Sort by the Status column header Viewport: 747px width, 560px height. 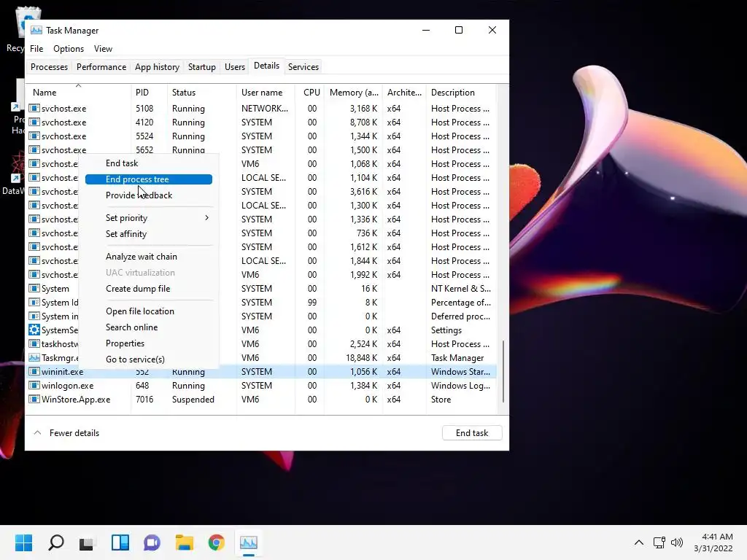201,93
